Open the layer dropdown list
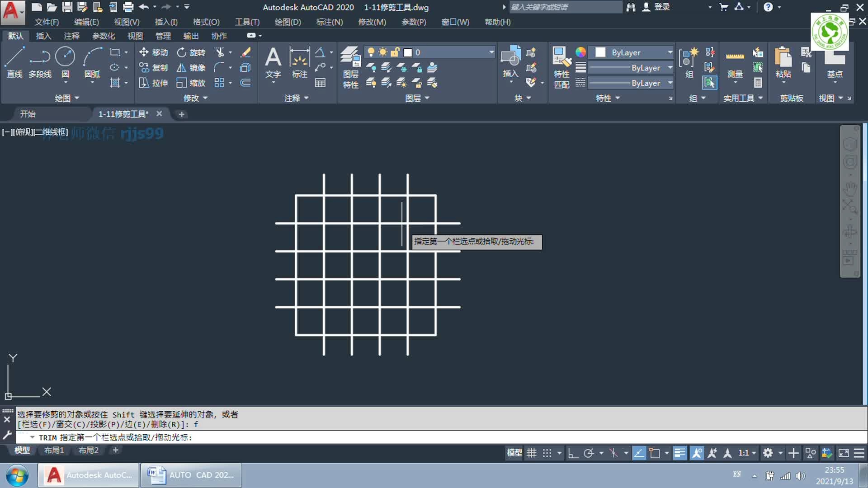Image resolution: width=868 pixels, height=488 pixels. tap(491, 52)
